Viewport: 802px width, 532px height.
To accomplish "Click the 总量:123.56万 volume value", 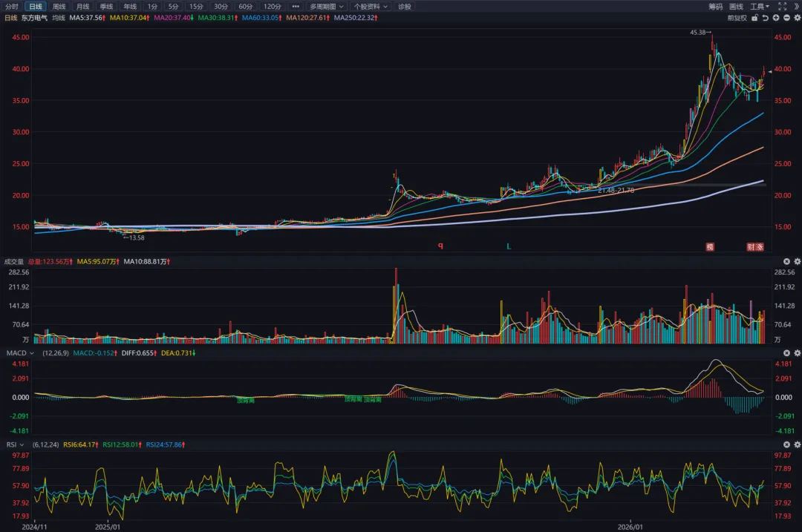I will [50, 262].
